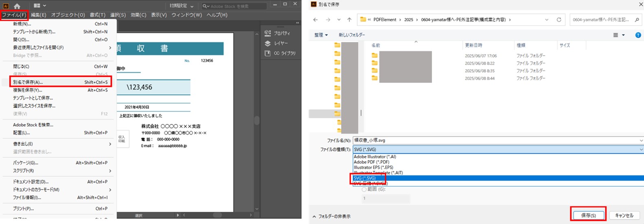Open the ヘルプ(H) menu
Image resolution: width=644 pixels, height=224 pixels.
[217, 15]
